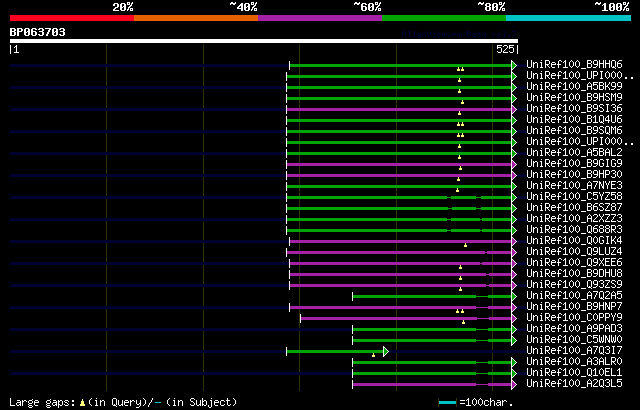Click the UniRef100_Q0GIK4 label
Viewport: 640px width, 410px height.
(574, 241)
